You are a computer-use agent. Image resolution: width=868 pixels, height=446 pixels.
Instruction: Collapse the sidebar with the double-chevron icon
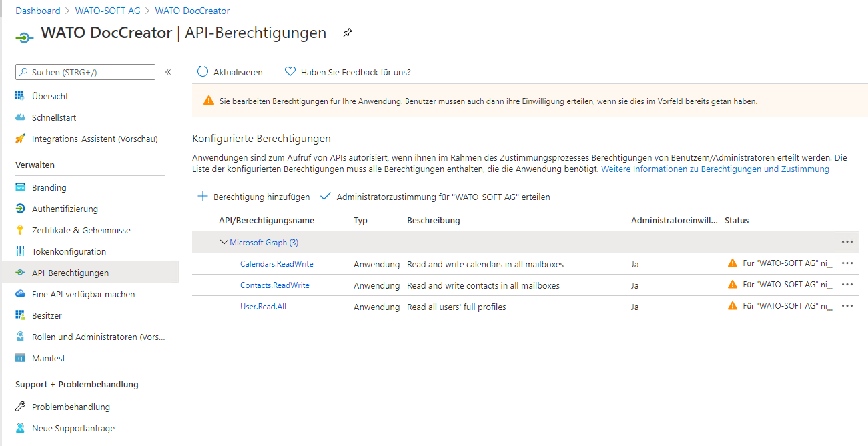168,72
